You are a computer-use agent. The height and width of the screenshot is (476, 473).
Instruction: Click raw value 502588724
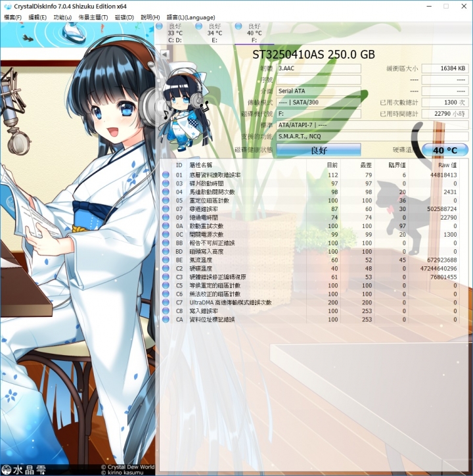coord(441,209)
